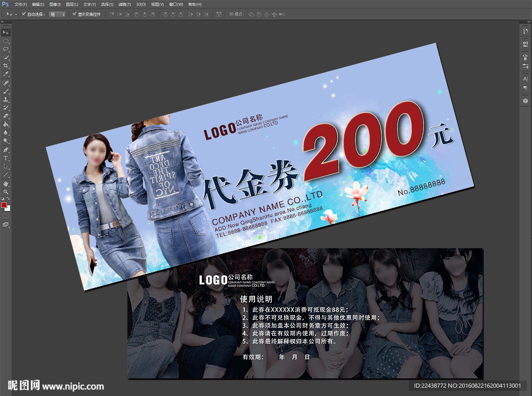532x396 pixels.
Task: Select the History Brush tool
Action: click(6, 108)
